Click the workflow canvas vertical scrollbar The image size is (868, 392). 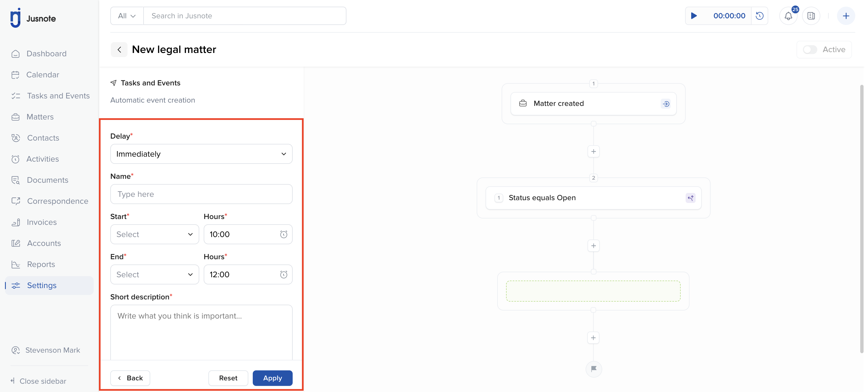click(x=862, y=219)
